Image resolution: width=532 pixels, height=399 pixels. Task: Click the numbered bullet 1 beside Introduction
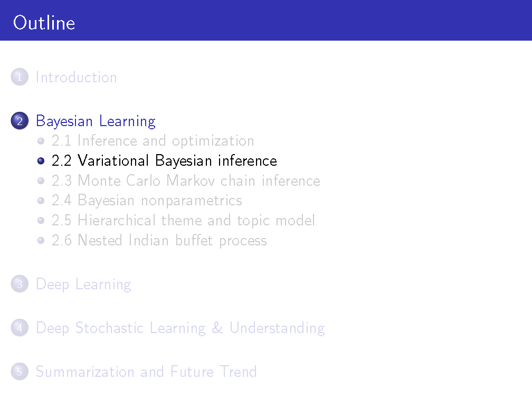[x=18, y=78]
